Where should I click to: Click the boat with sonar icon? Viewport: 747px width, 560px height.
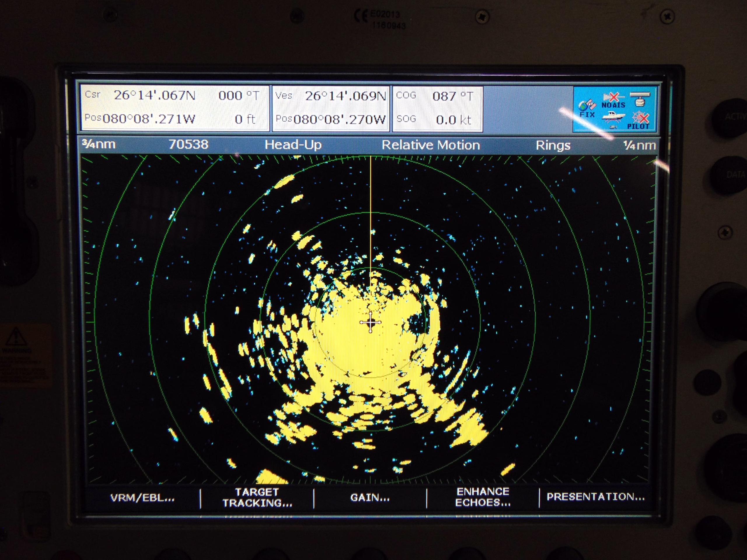[x=613, y=118]
